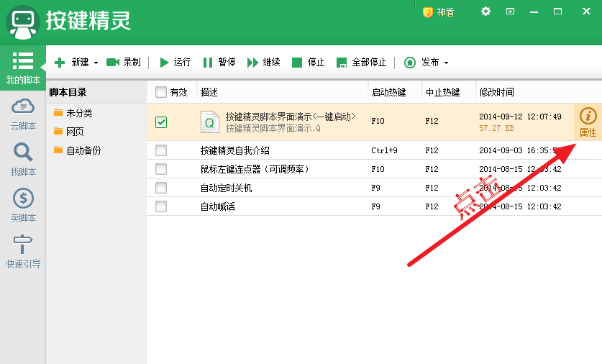Select the 网页 folder
The height and width of the screenshot is (364, 602).
pos(69,132)
